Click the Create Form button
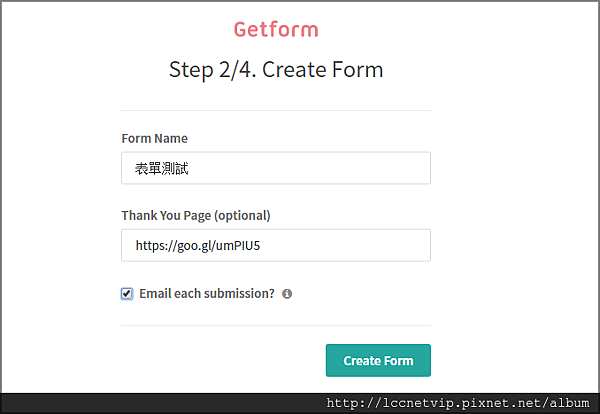Screen dimensions: 600x414 [378, 360]
